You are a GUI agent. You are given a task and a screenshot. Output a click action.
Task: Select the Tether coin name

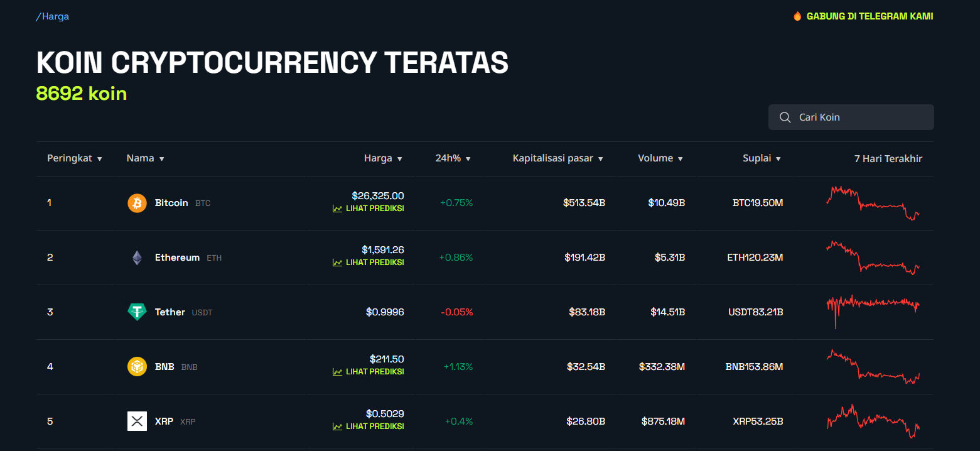coord(170,312)
